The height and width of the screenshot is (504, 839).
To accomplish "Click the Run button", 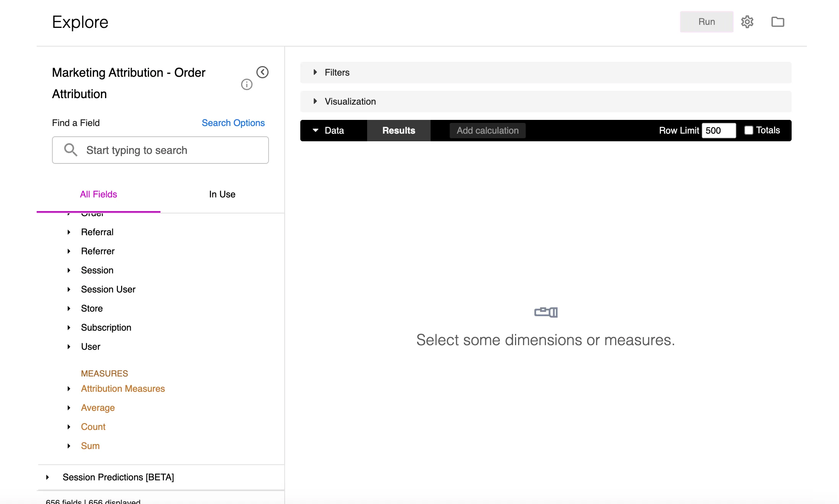I will coord(706,22).
